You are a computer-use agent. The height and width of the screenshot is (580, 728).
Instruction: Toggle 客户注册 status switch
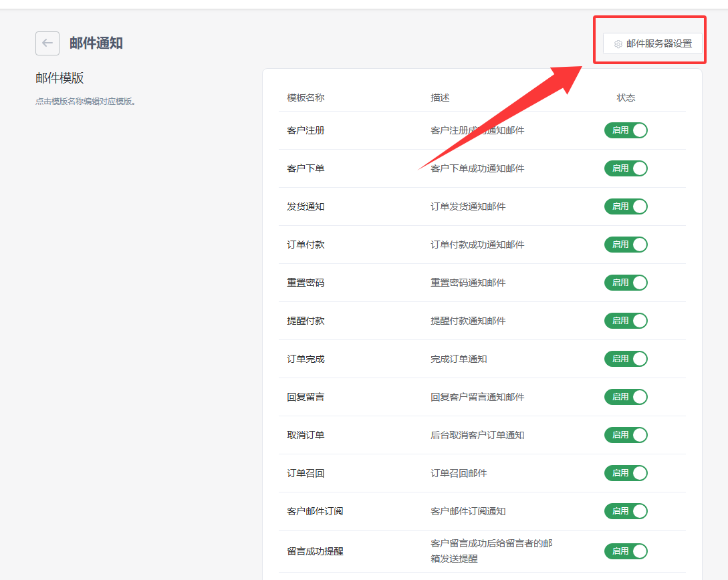626,130
